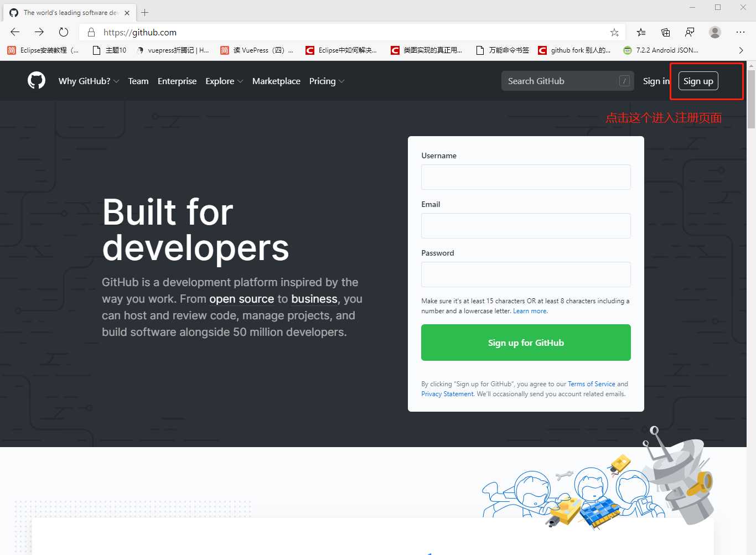Open the Privacy Statement link
Image resolution: width=756 pixels, height=555 pixels.
point(447,394)
